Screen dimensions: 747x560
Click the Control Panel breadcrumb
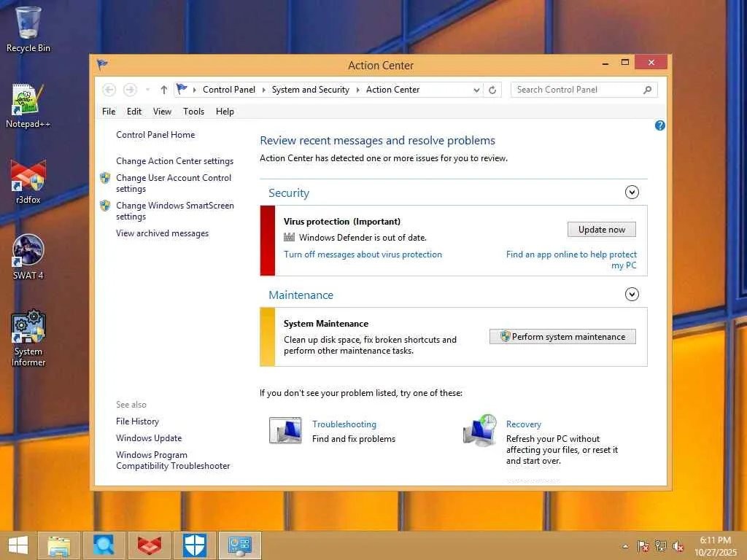[x=229, y=90]
